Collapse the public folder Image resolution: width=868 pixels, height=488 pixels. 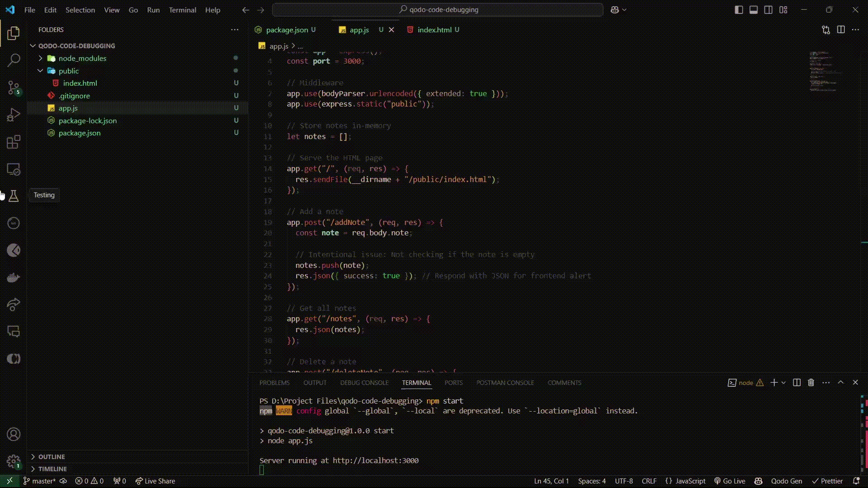pyautogui.click(x=40, y=71)
